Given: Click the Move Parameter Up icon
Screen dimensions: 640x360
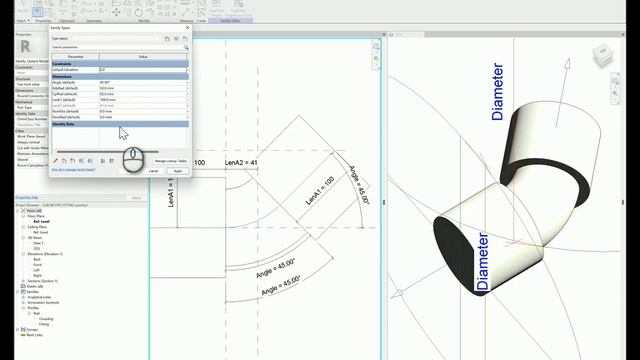Looking at the screenshot, I should 82,161.
